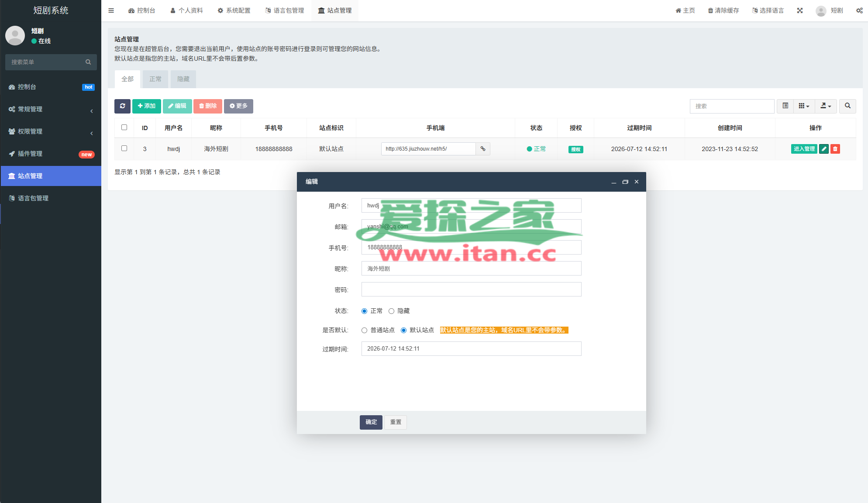Viewport: 868px width, 503px height.
Task: Open the settings gears icon top right
Action: tap(859, 10)
